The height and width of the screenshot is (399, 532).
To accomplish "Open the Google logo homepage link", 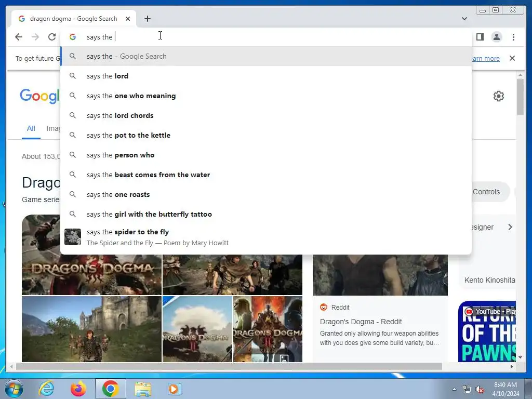I will click(x=40, y=96).
